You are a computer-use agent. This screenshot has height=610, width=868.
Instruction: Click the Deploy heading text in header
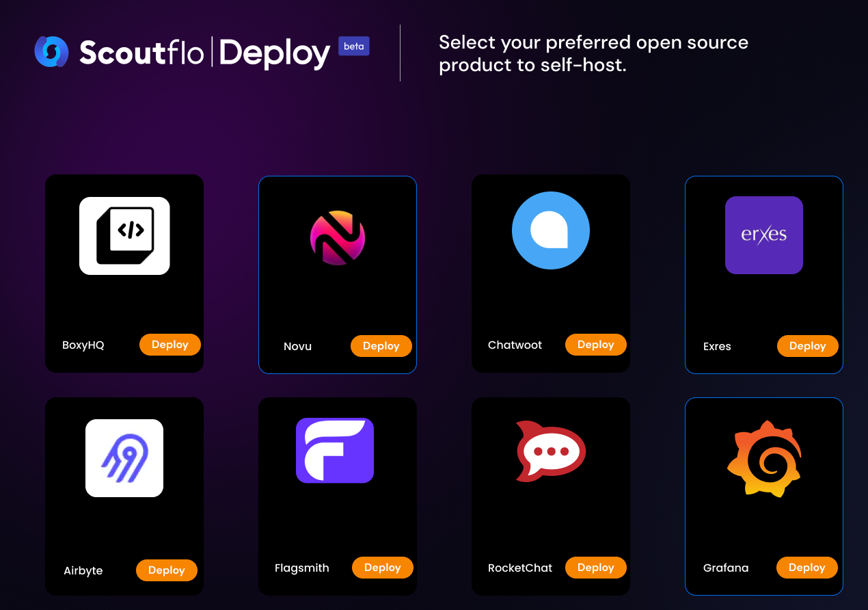pyautogui.click(x=275, y=54)
